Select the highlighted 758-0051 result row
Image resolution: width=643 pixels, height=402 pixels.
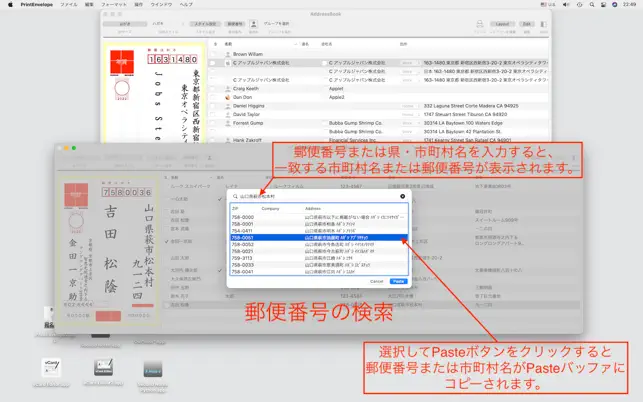[319, 238]
